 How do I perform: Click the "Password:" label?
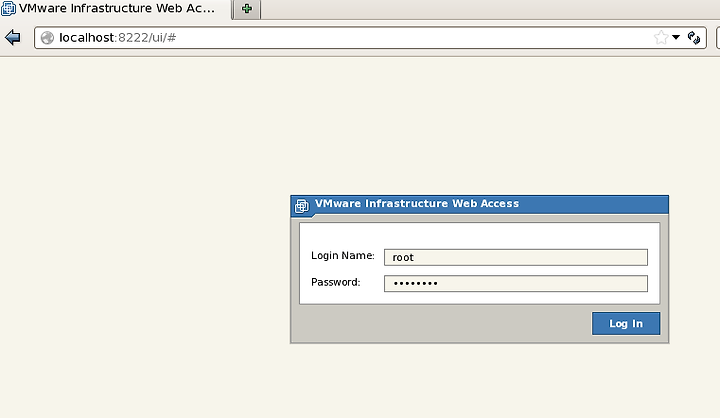click(x=336, y=282)
